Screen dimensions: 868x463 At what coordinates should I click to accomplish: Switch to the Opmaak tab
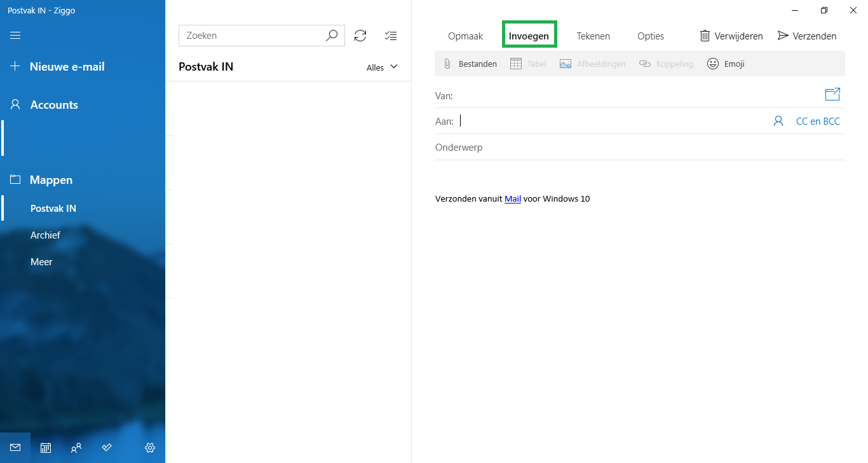point(465,36)
